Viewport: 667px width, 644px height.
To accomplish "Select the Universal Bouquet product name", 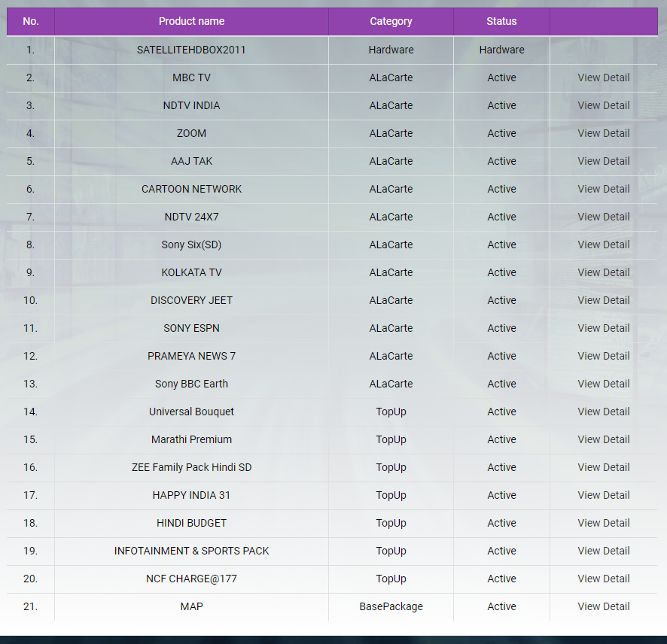I will point(191,412).
